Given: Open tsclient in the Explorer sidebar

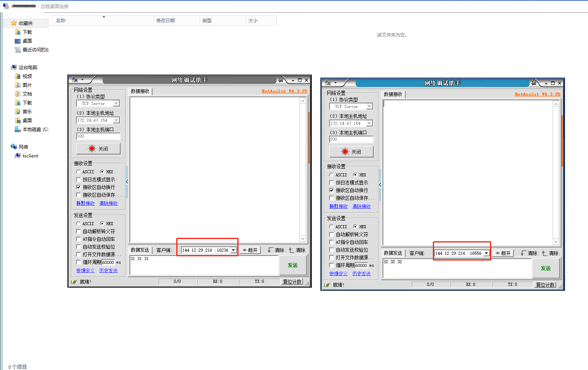Looking at the screenshot, I should coord(30,156).
